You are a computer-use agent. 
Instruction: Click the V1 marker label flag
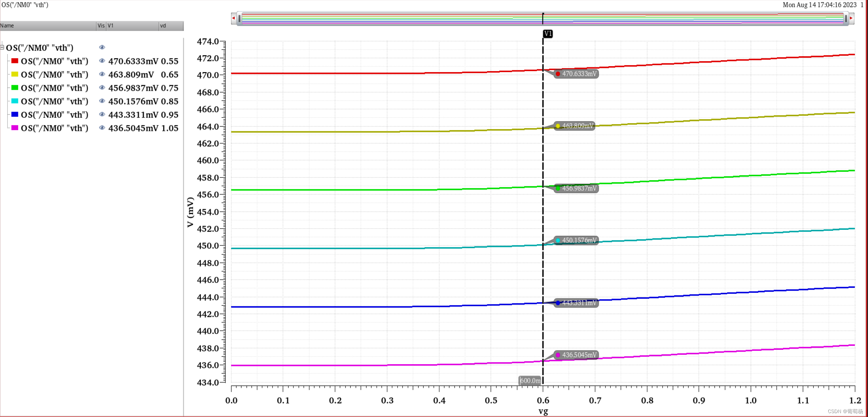tap(547, 34)
